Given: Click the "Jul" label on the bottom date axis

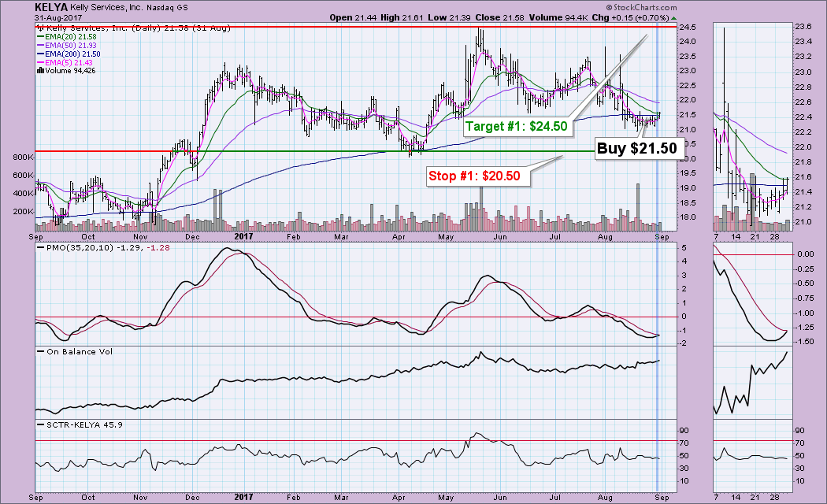Looking at the screenshot, I should tap(554, 497).
